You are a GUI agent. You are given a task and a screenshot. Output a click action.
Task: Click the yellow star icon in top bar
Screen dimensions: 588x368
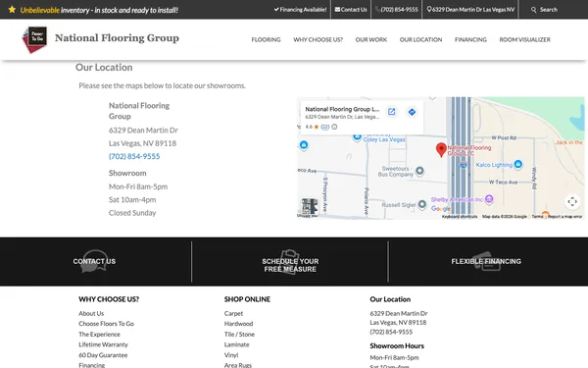coord(12,10)
